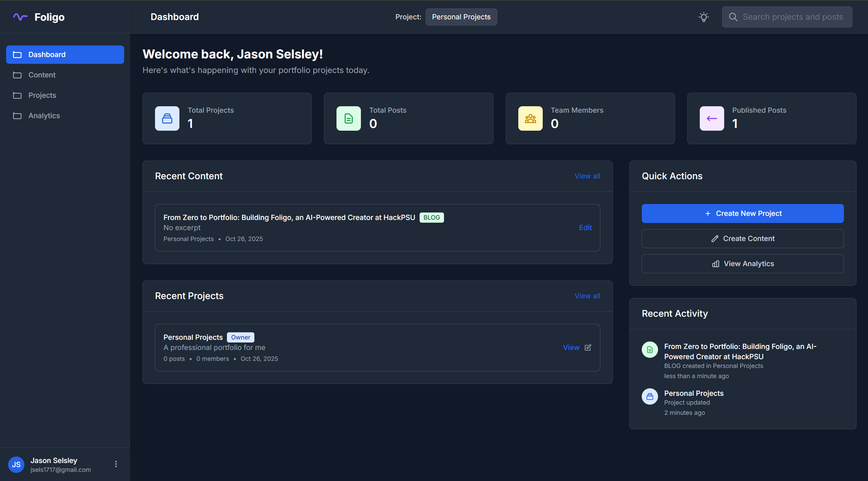Click the Create Content button
Screen dimensions: 868x481
[742, 239]
